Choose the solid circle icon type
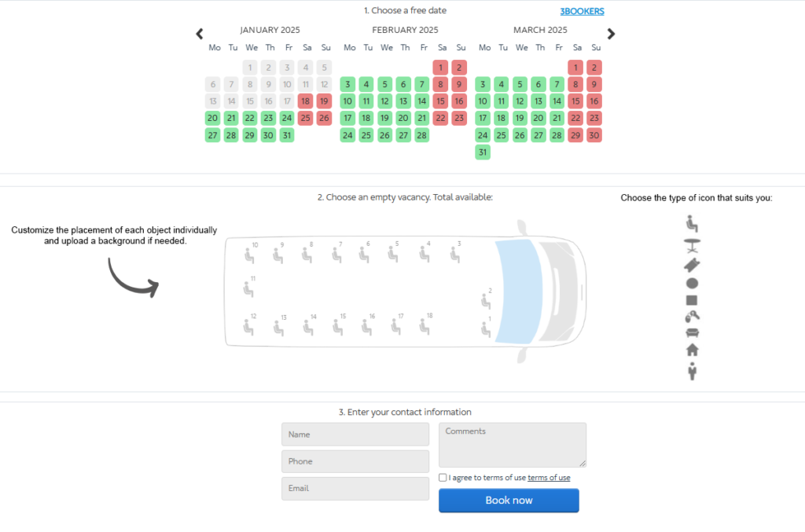Screen dimensions: 805x532 692,283
